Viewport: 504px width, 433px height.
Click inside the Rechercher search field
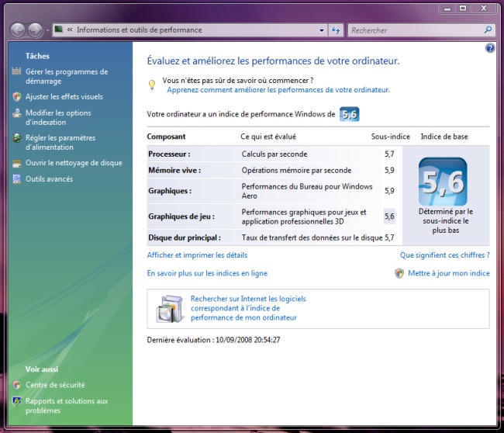click(x=416, y=30)
